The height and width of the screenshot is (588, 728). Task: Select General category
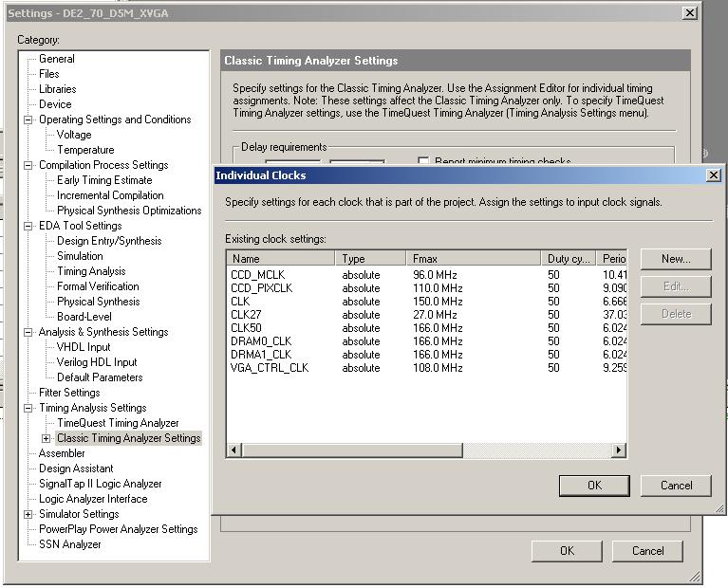(x=57, y=59)
